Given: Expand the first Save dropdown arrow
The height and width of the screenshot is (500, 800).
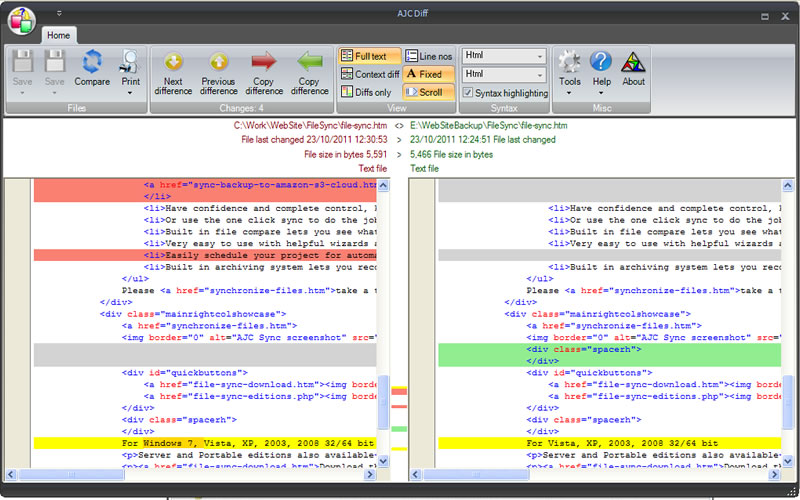Looking at the screenshot, I should pos(22,93).
